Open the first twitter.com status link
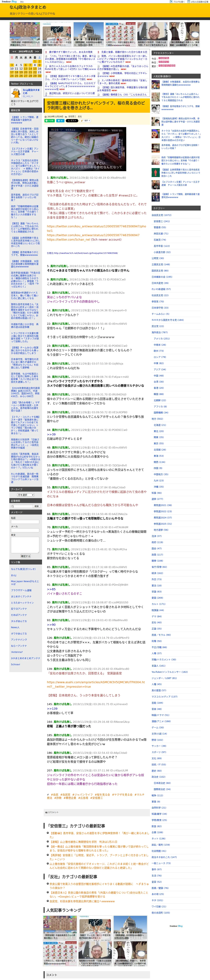Image resolution: width=210 pixels, height=980 pixels. click(x=96, y=228)
